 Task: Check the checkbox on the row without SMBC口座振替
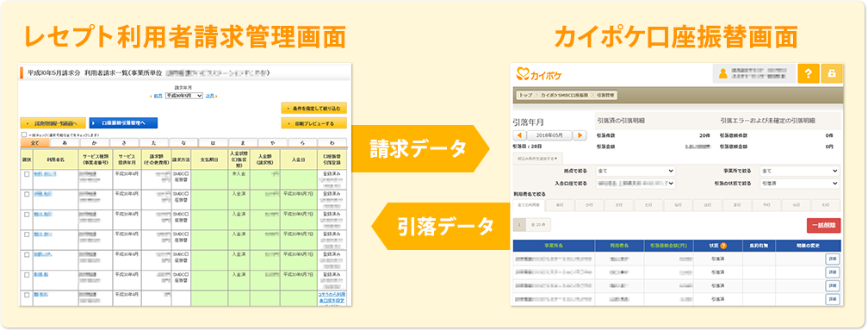[x=26, y=295]
